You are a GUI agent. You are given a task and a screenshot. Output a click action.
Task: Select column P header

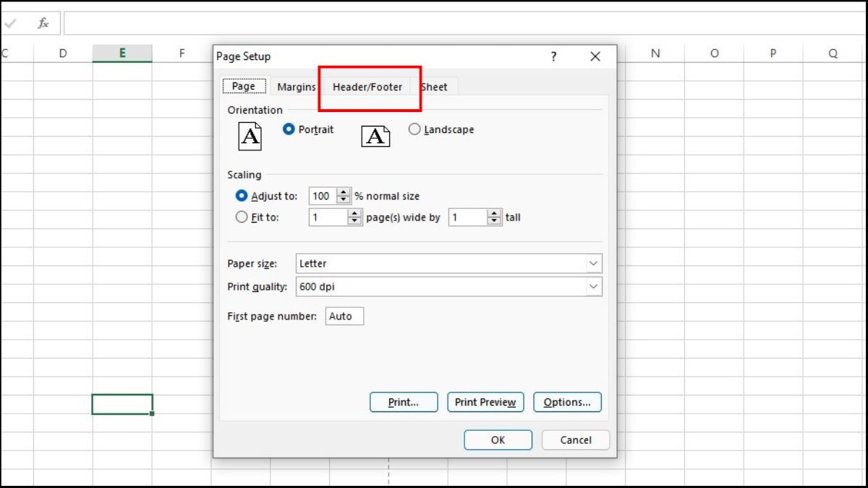click(773, 53)
